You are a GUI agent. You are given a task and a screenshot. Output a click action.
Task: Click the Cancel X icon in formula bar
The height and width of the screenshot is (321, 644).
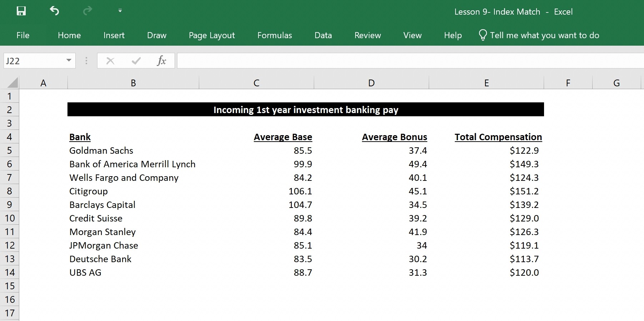pos(110,61)
